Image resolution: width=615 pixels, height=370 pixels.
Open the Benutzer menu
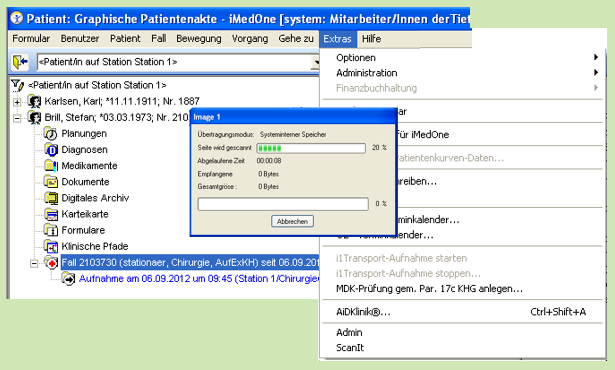pyautogui.click(x=80, y=38)
